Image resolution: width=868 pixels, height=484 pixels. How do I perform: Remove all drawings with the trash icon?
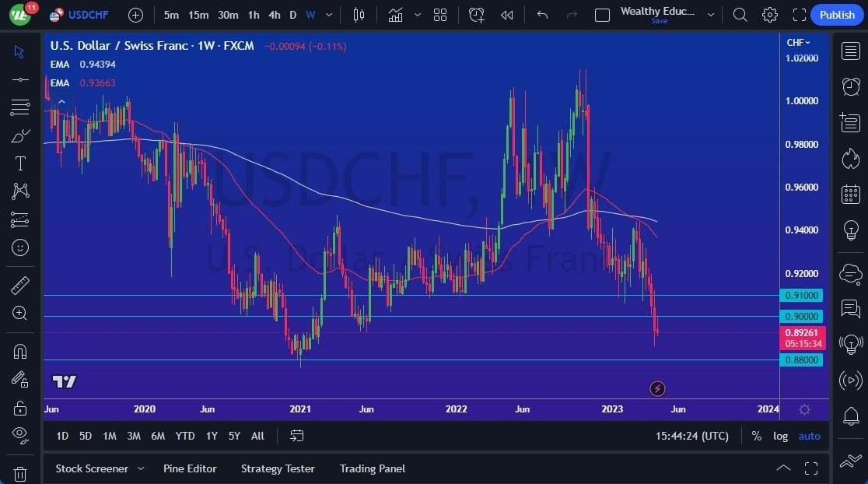[19, 473]
